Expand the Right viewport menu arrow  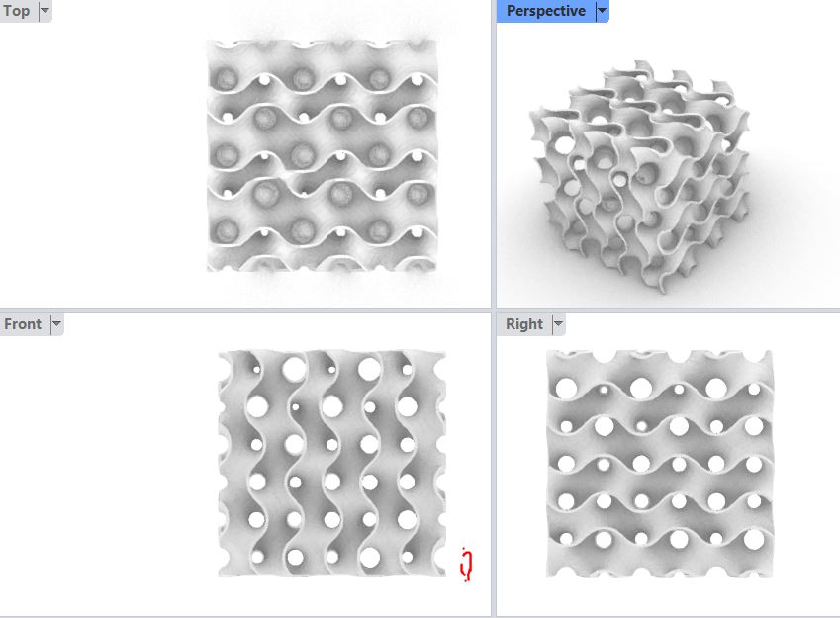[x=558, y=324]
